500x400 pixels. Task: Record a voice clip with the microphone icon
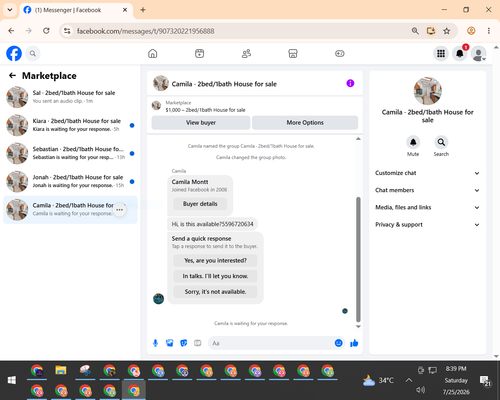pos(155,343)
